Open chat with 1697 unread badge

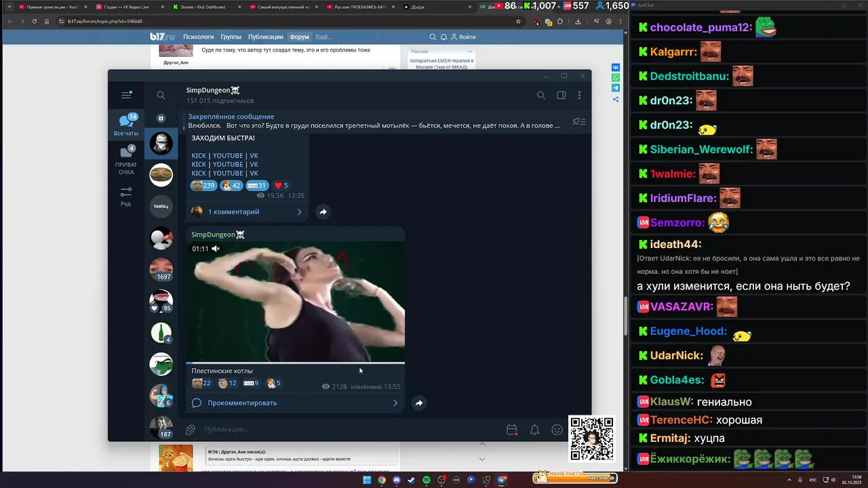[161, 269]
